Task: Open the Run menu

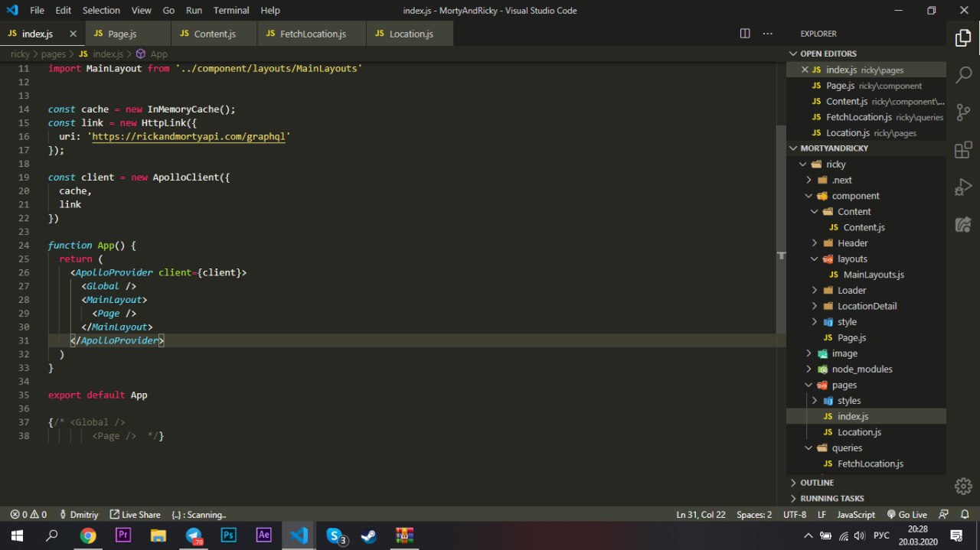Action: (x=194, y=10)
